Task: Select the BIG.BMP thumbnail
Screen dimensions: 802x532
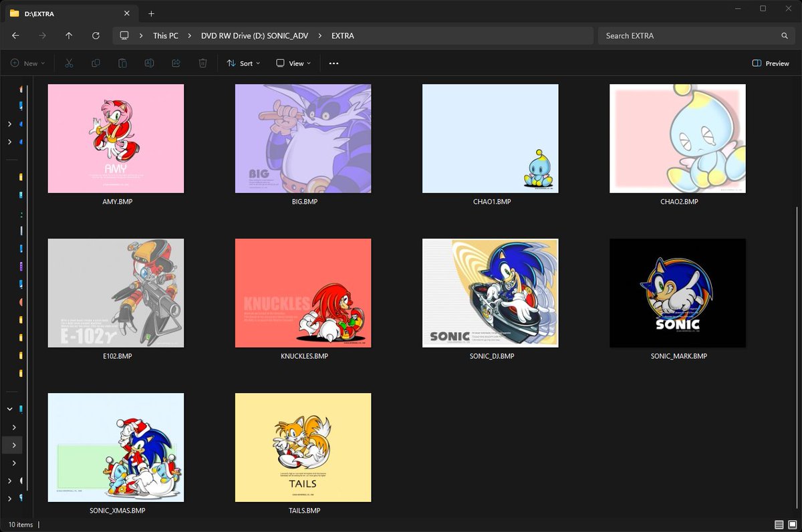Action: pyautogui.click(x=303, y=138)
